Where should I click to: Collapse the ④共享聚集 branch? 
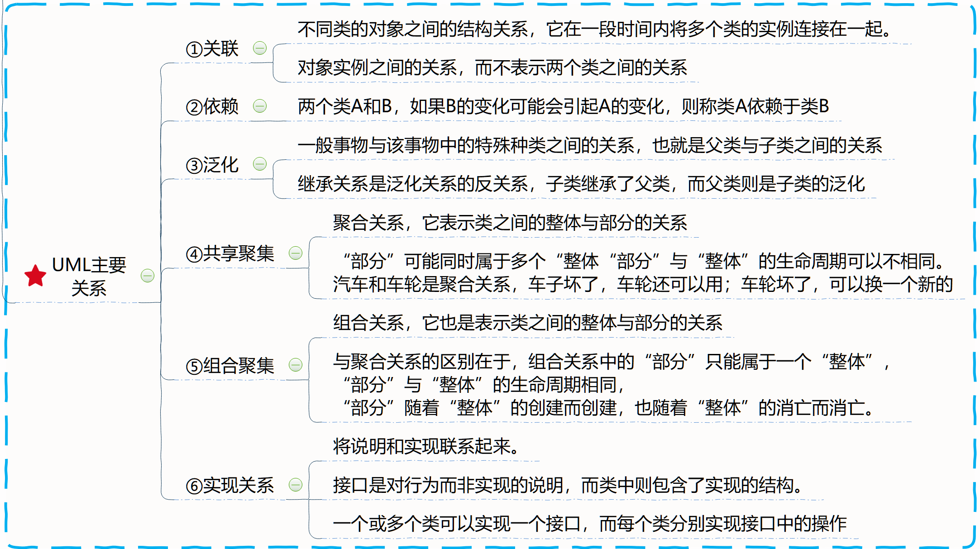(296, 253)
